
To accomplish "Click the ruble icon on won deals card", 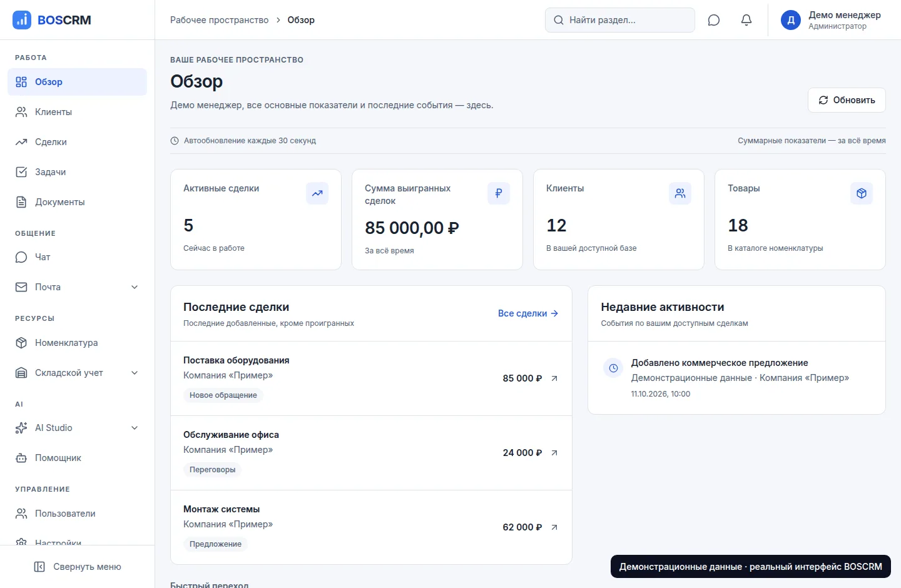I will [499, 193].
